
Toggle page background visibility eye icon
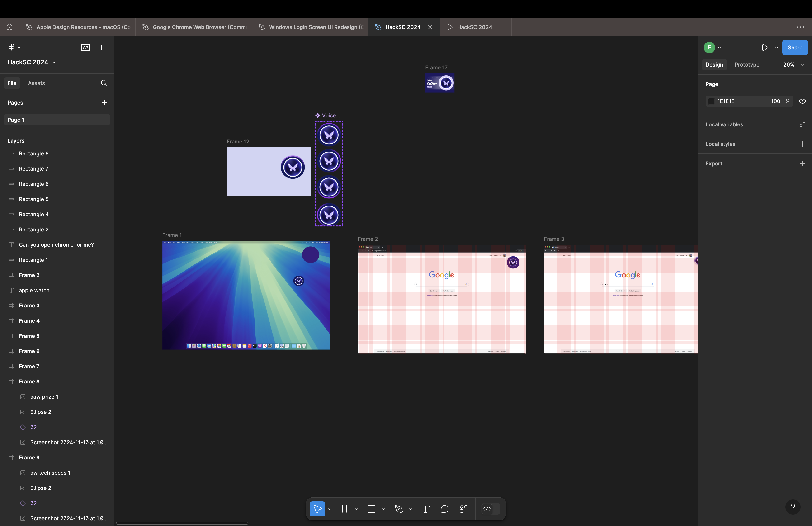[802, 101]
